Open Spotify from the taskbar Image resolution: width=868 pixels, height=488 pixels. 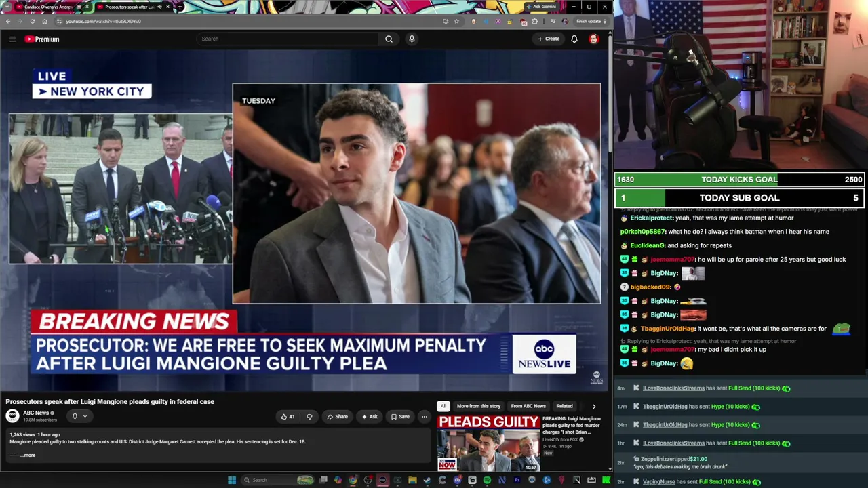pyautogui.click(x=487, y=480)
